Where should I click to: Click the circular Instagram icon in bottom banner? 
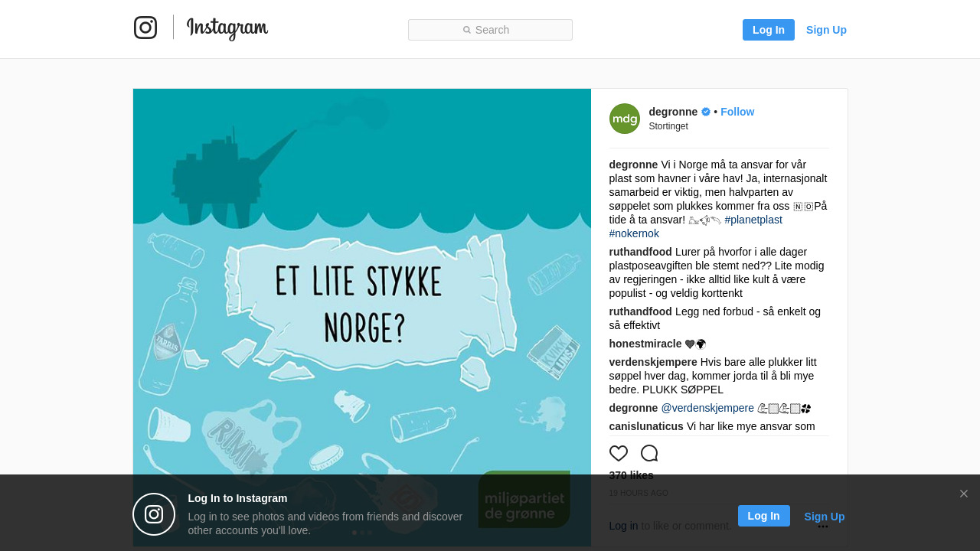(x=154, y=514)
